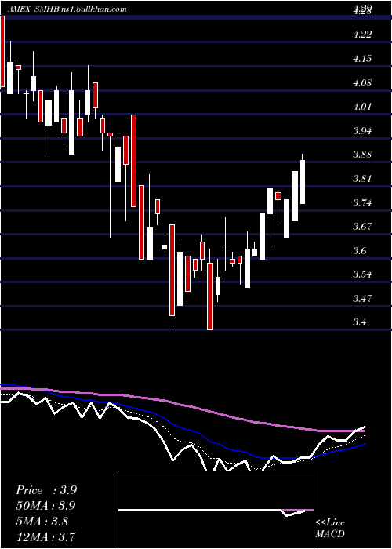Viewport: 392px width, 549px height.
Task: Click the 'AMEX SMHB ns1.bullkhan.com' header text
Action: [x=67, y=9]
